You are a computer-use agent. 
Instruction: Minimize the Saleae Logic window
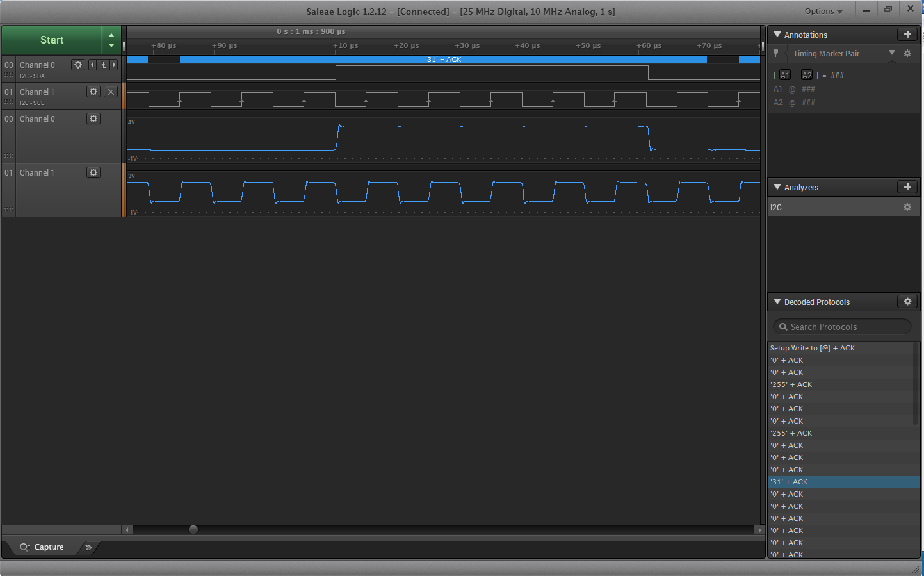(866, 10)
